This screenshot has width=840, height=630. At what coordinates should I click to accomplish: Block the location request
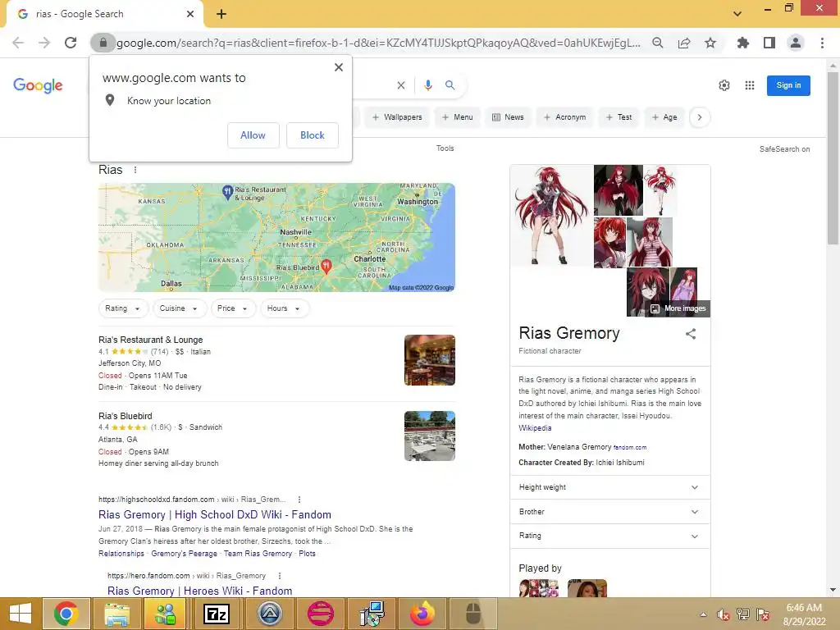313,135
